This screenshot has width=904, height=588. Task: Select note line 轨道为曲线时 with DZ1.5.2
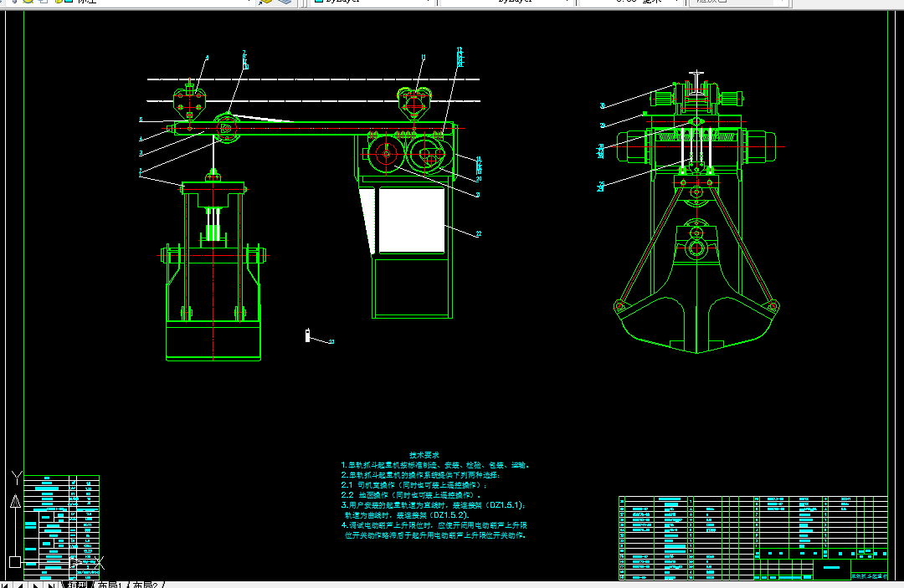(408, 515)
